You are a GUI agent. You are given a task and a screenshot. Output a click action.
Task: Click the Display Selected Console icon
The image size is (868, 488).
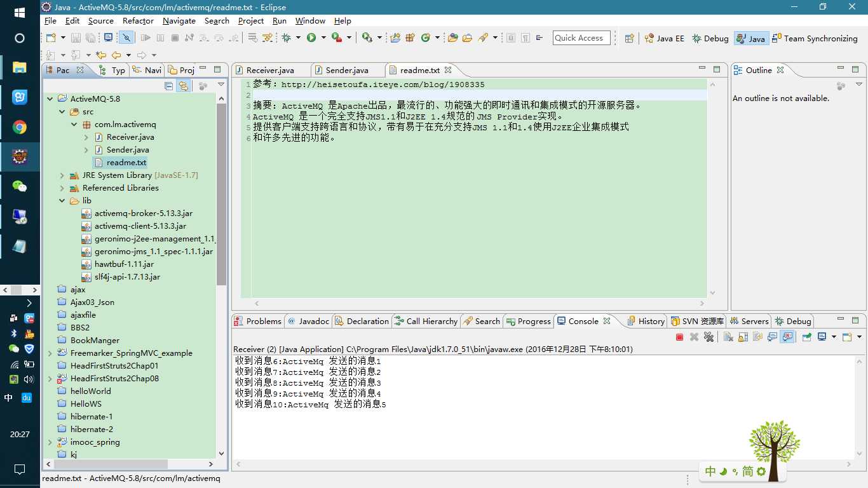(x=822, y=337)
